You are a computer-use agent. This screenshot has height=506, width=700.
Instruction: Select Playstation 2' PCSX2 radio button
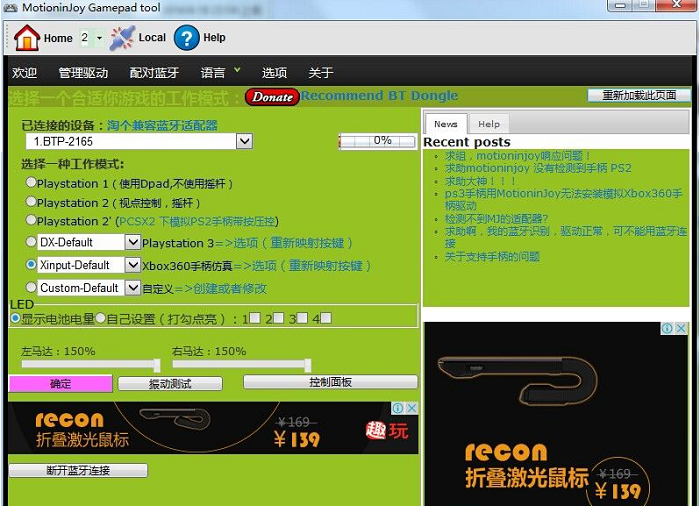tap(31, 220)
